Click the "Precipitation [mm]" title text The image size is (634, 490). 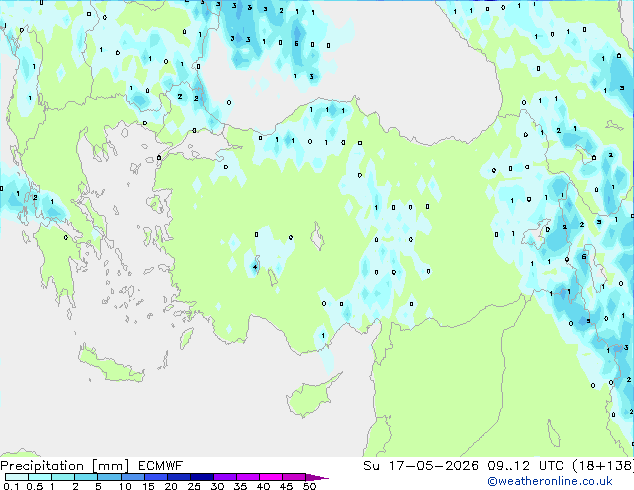coord(64,466)
